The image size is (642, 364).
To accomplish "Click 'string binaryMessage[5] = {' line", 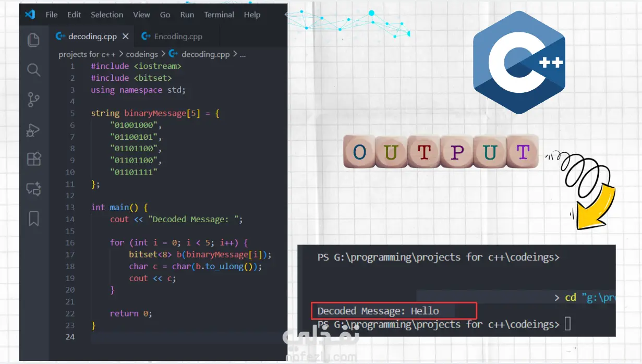I will [x=155, y=113].
